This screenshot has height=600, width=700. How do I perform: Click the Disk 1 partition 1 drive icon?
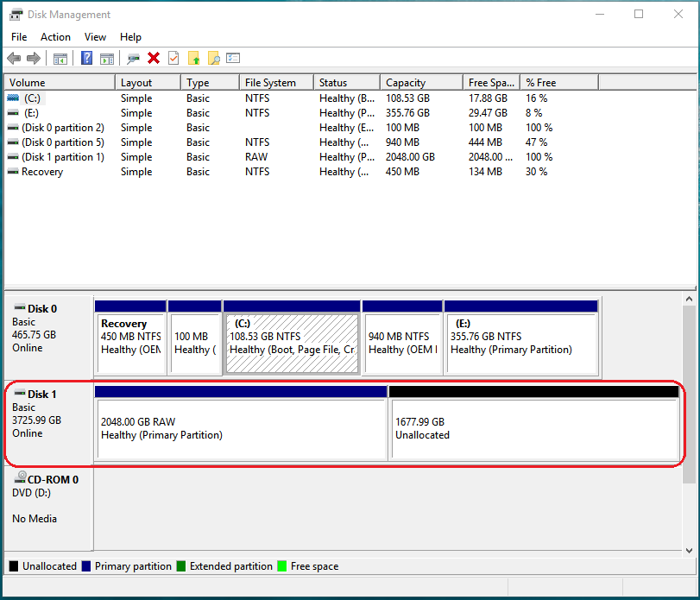point(14,157)
